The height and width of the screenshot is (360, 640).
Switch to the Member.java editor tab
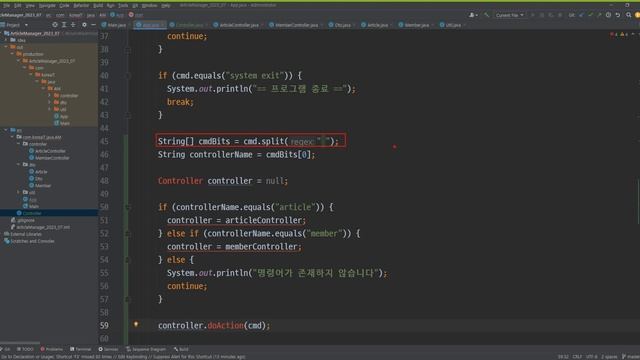414,25
